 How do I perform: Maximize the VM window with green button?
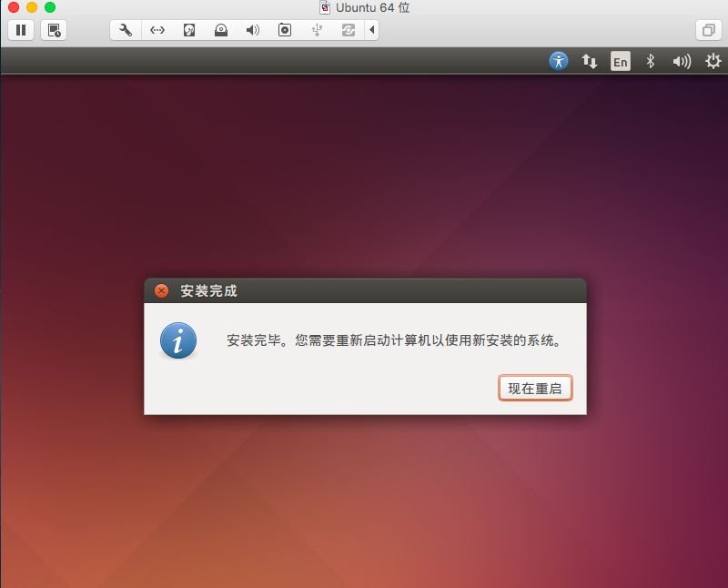point(50,7)
